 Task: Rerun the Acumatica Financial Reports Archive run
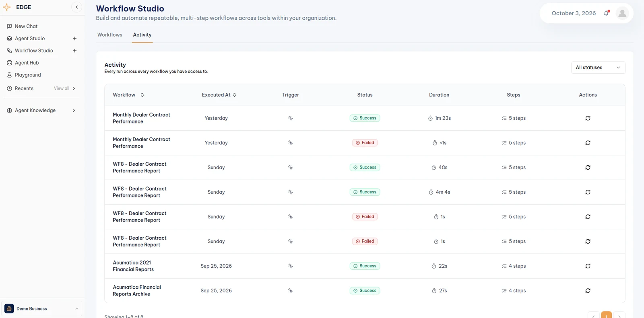588,291
